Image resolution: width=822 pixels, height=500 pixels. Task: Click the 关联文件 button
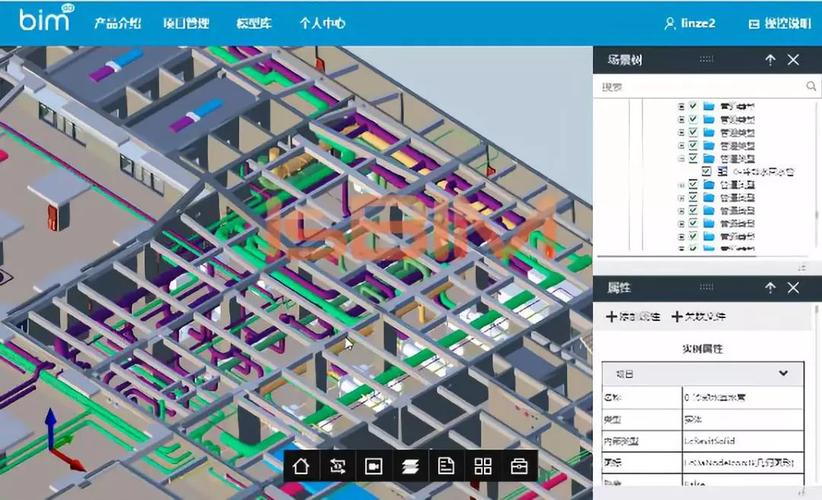click(699, 317)
